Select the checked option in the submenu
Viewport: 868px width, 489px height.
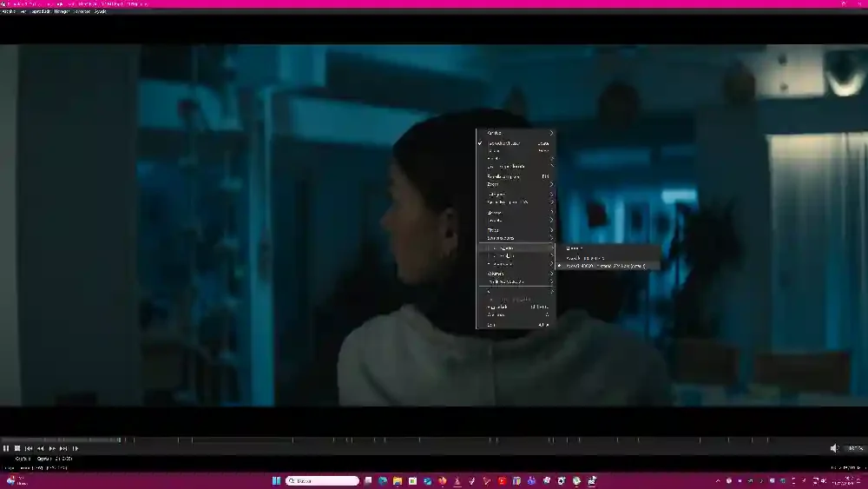point(608,266)
